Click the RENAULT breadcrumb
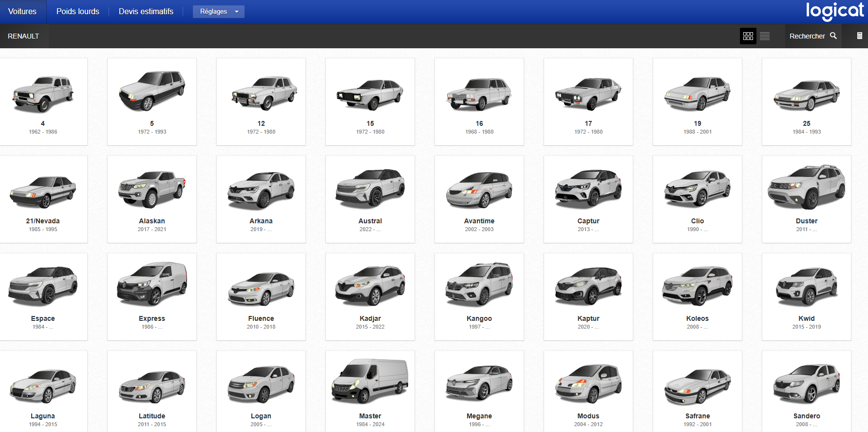The image size is (868, 432). [23, 36]
